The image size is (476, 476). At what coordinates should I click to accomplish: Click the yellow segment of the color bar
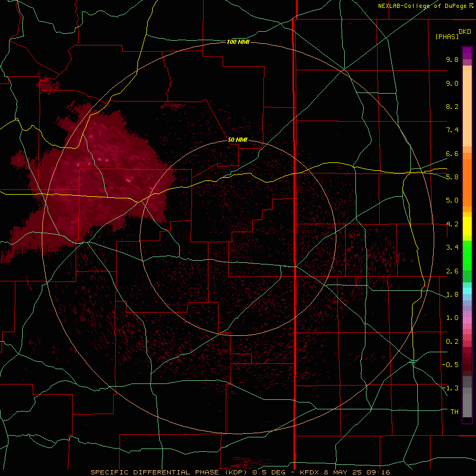pos(467,226)
